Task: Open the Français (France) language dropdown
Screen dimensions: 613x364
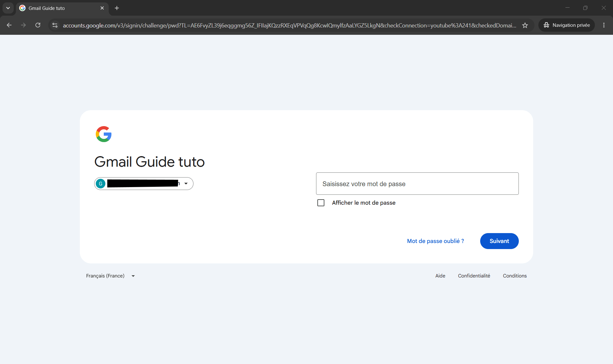Action: [x=110, y=276]
